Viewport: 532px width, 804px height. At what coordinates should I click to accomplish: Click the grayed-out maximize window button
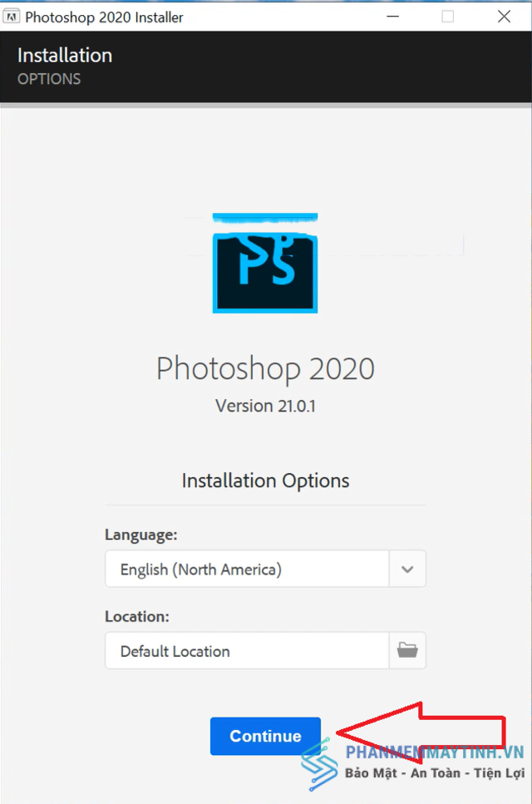(447, 17)
